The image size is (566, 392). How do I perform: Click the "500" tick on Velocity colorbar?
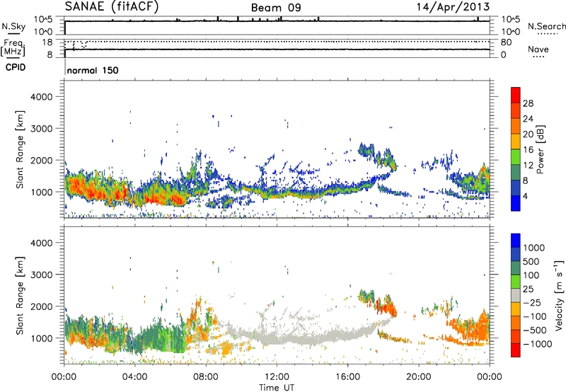coord(532,262)
